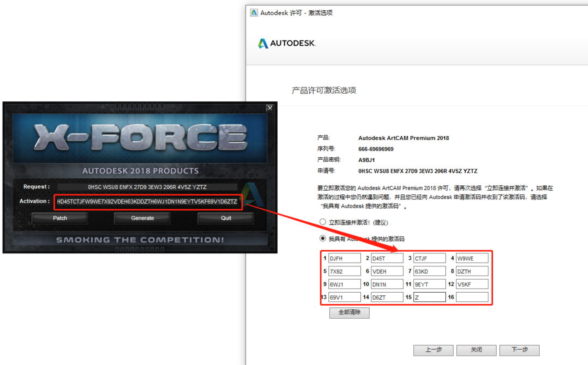Click activation field 4 containing W9WE
588x365 pixels.
coord(472,258)
